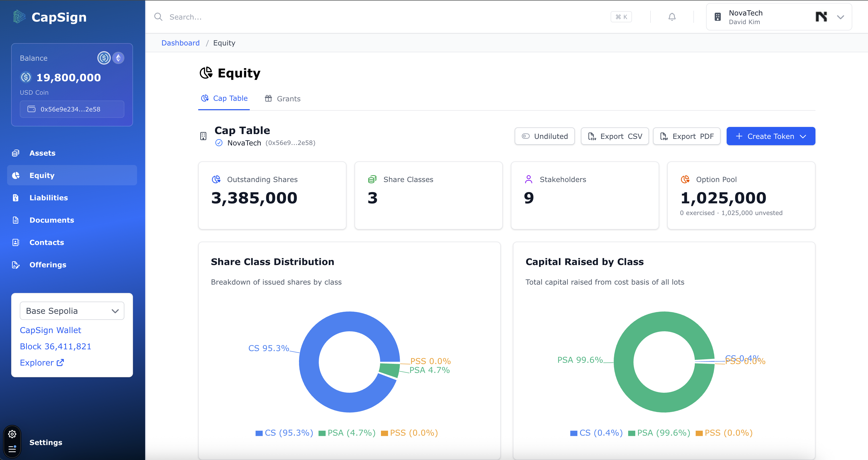The image size is (868, 460).
Task: Toggle the Undiluted view
Action: [544, 136]
